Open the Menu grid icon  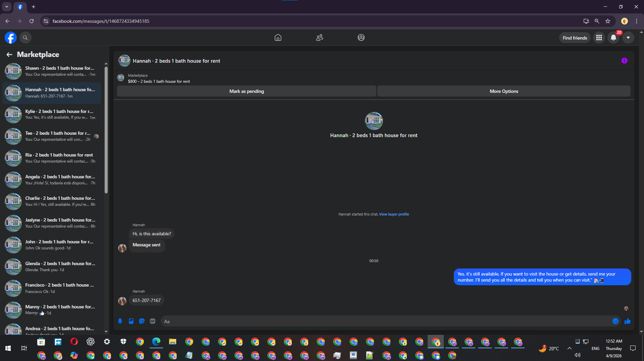pos(599,38)
